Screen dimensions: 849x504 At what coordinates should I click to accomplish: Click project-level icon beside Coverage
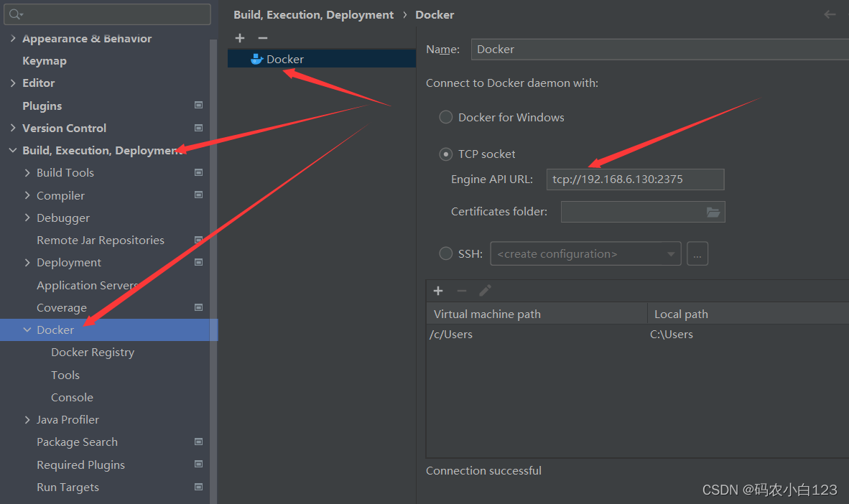[198, 307]
